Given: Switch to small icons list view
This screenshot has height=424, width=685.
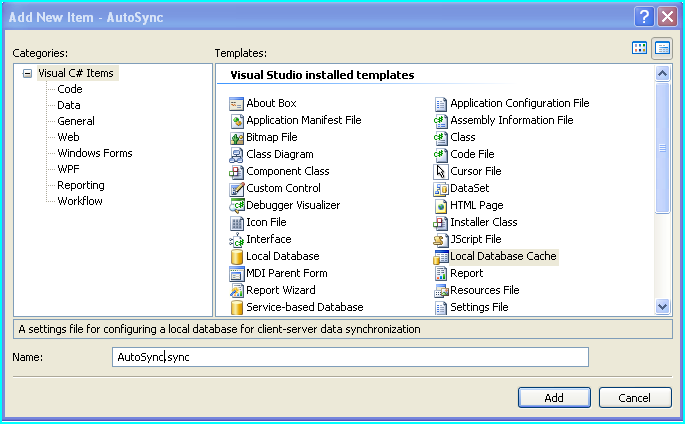Looking at the screenshot, I should [x=662, y=48].
